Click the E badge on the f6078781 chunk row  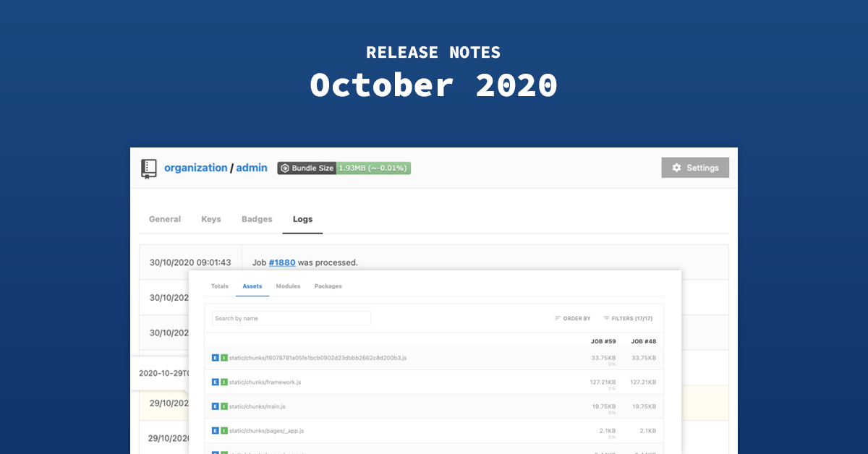click(x=215, y=356)
